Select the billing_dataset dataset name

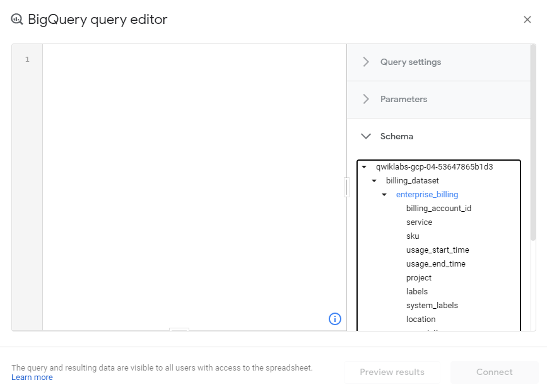[x=413, y=180]
